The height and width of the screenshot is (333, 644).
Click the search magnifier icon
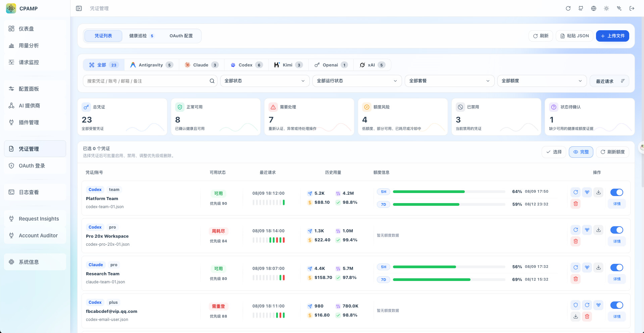coord(212,81)
